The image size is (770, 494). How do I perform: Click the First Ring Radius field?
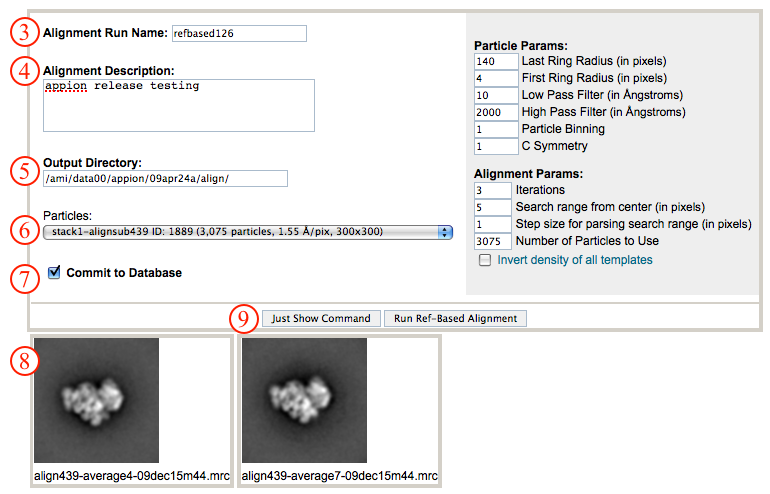point(494,78)
